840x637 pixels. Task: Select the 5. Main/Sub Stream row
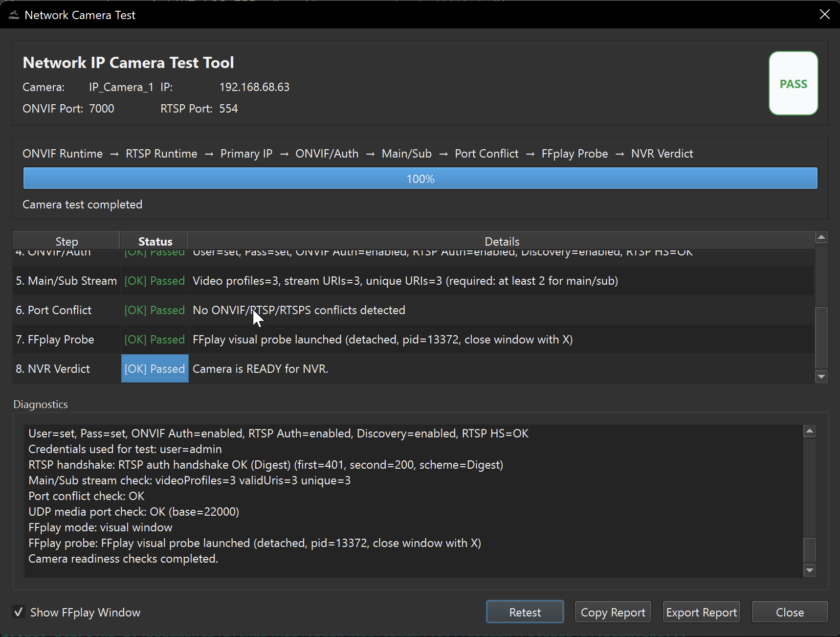tap(66, 281)
